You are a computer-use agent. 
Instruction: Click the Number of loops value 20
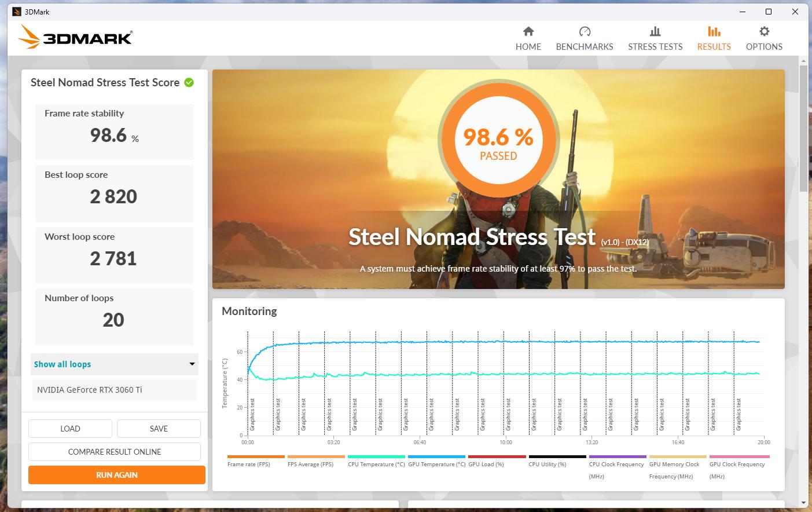click(x=113, y=320)
